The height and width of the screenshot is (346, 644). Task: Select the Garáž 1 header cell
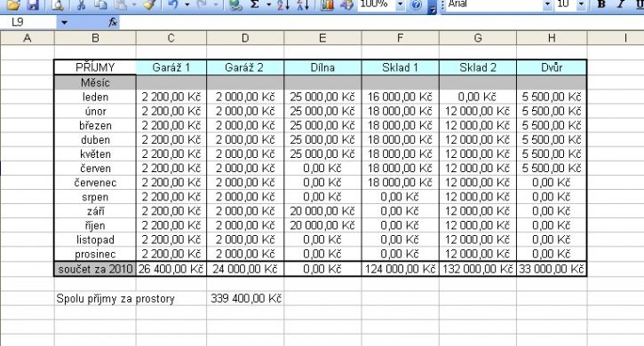pos(171,67)
